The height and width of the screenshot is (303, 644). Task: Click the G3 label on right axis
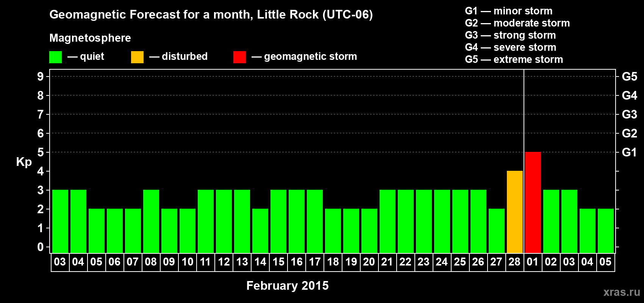(629, 114)
